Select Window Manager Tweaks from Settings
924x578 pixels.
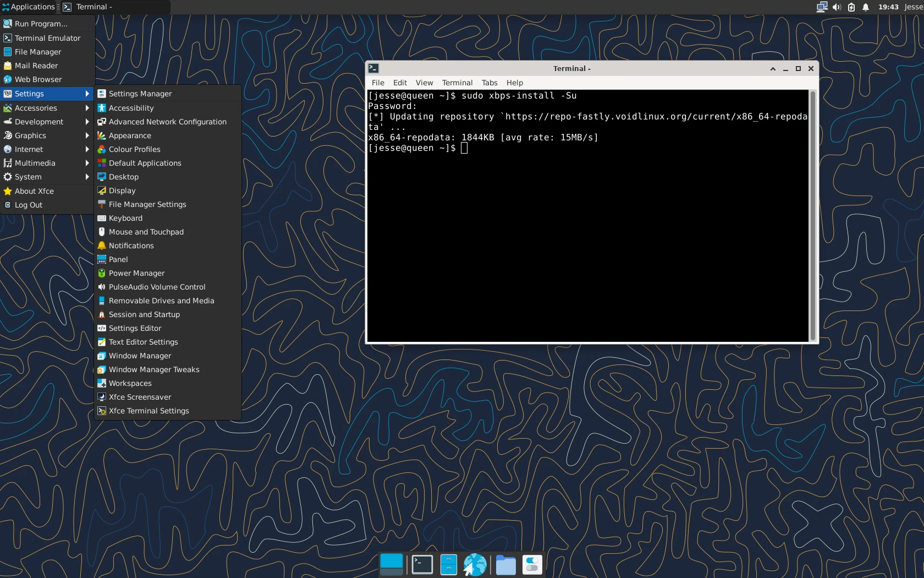pyautogui.click(x=154, y=369)
